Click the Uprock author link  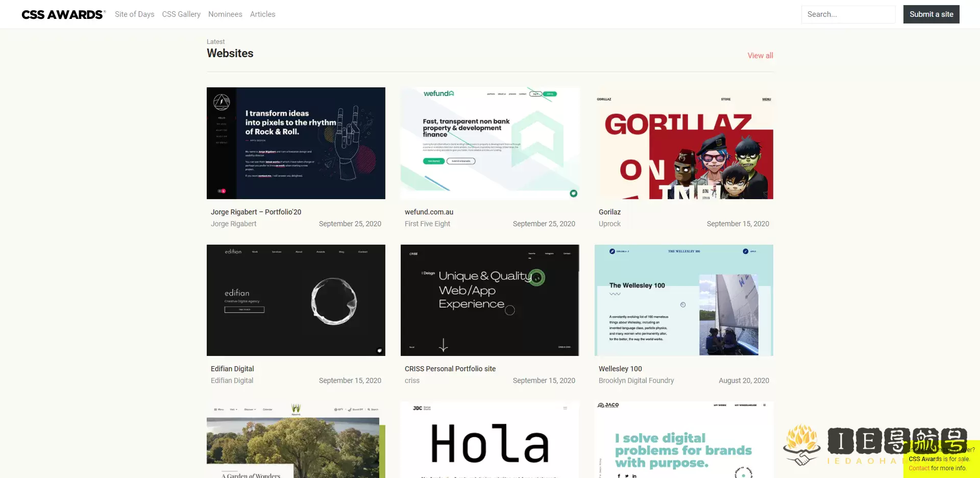tap(609, 224)
